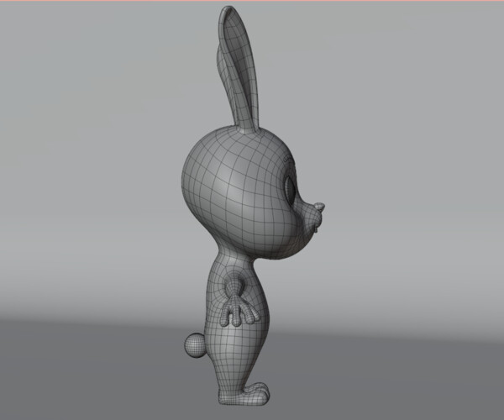
Task: Select the bunny's foot on the ground
Action: (x=245, y=394)
